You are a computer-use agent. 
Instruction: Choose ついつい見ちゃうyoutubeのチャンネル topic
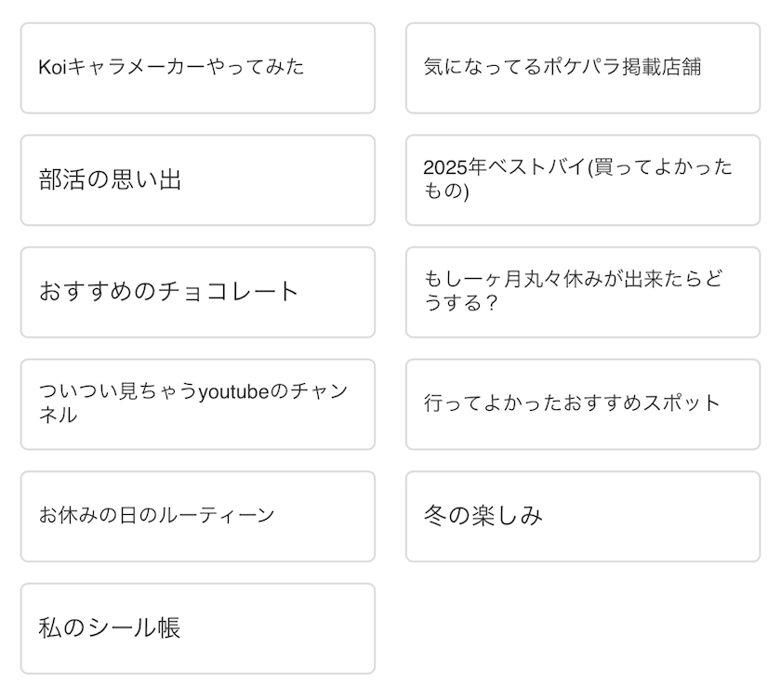tap(197, 404)
